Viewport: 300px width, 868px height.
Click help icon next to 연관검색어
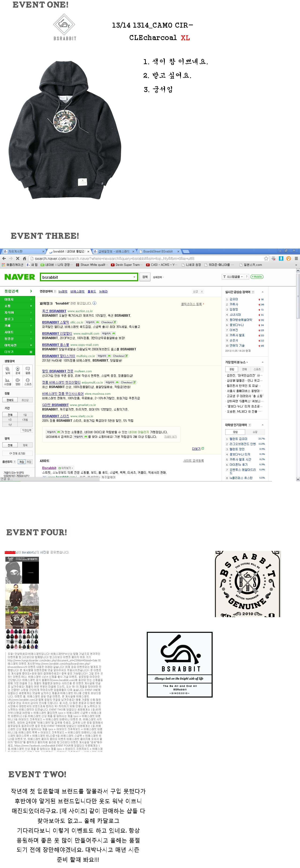pos(55,291)
